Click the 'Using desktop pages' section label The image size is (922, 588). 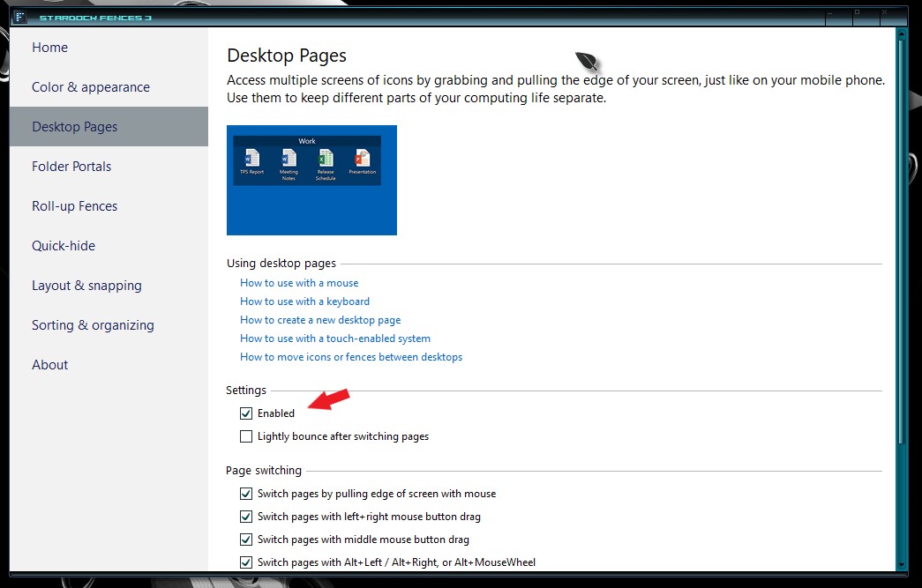281,264
